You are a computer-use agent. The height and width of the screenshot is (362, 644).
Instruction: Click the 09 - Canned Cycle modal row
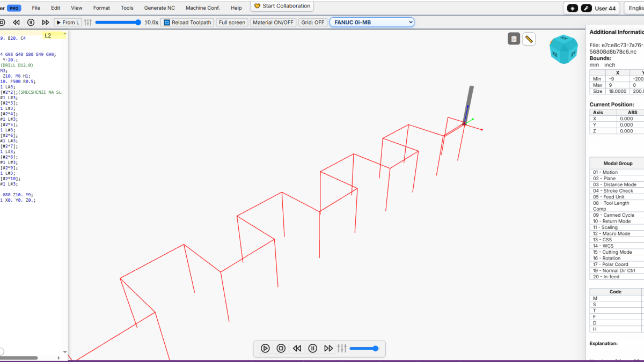click(617, 215)
